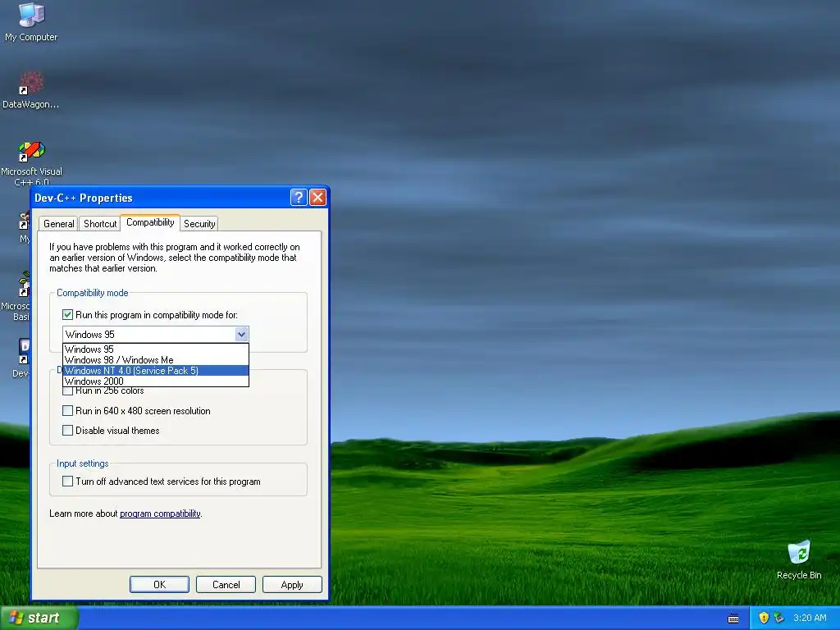Select Windows 95 from the list
The width and height of the screenshot is (840, 630).
click(156, 349)
